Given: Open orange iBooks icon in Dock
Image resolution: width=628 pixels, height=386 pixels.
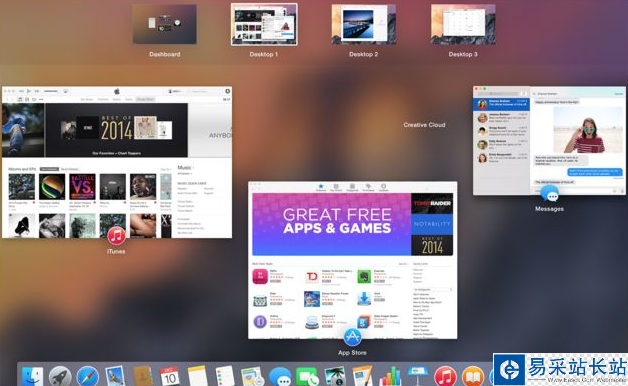Looking at the screenshot, I should pos(473,377).
